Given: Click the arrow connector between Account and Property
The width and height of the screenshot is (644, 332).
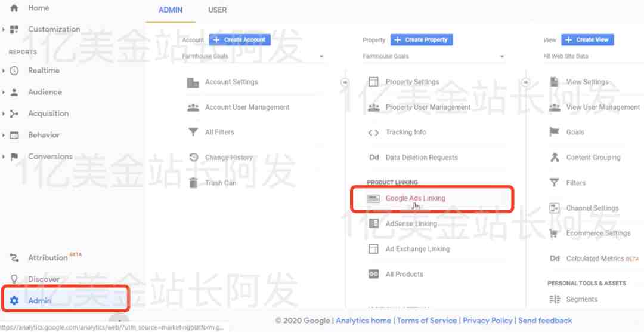Looking at the screenshot, I should 345,82.
